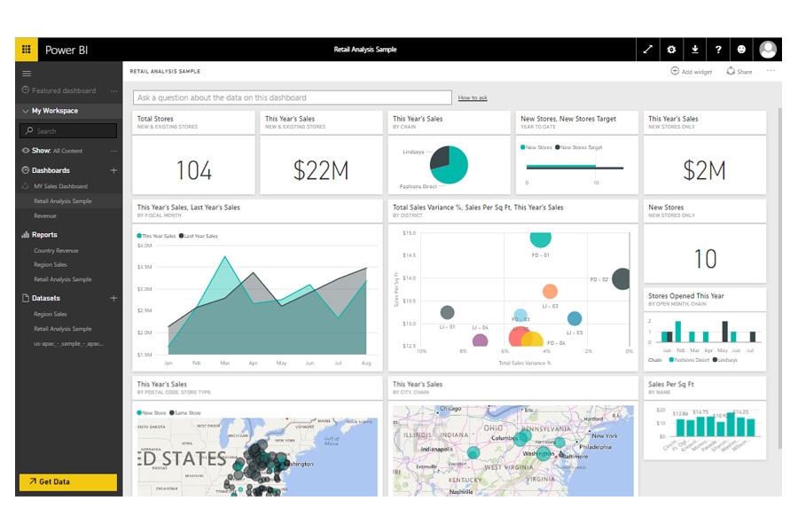Open the ellipsis menu next to Featured dashboard

click(112, 90)
